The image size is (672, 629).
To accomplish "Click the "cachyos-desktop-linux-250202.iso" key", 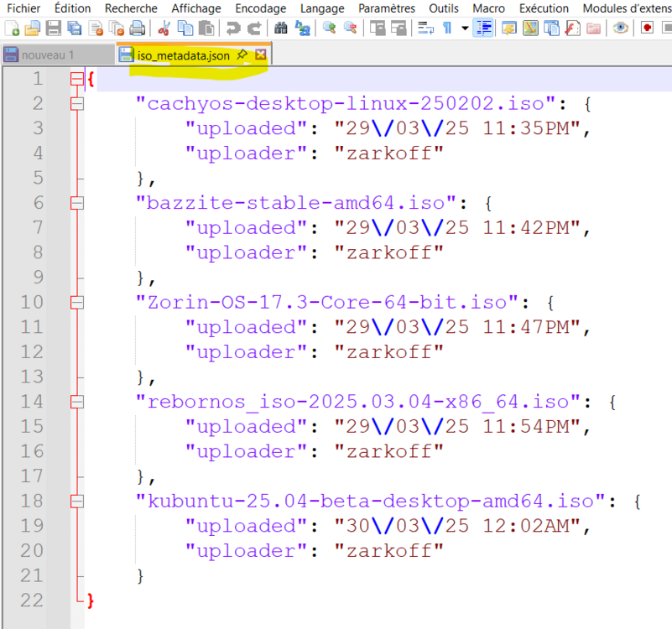I will tap(346, 104).
